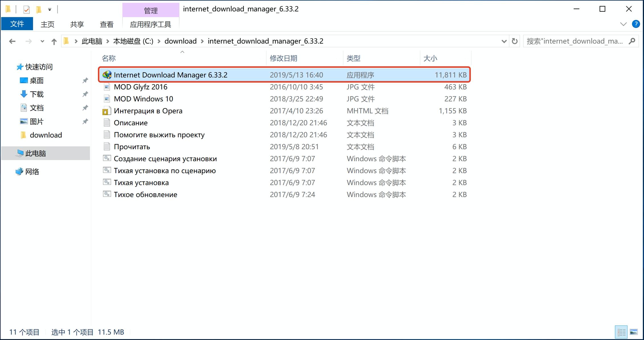Click the address bar refresh icon
This screenshot has height=340, width=644.
tap(514, 41)
